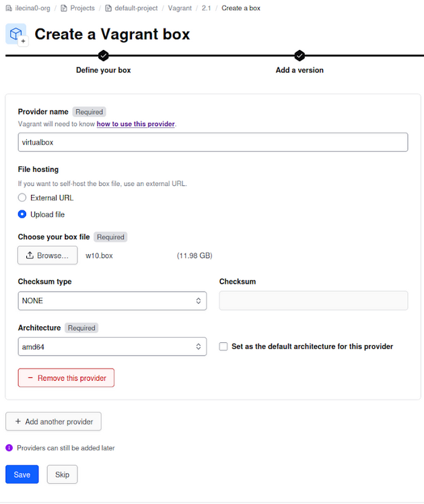The width and height of the screenshot is (424, 504).
Task: Click the Projects page icon in the breadcrumb
Action: coord(63,8)
